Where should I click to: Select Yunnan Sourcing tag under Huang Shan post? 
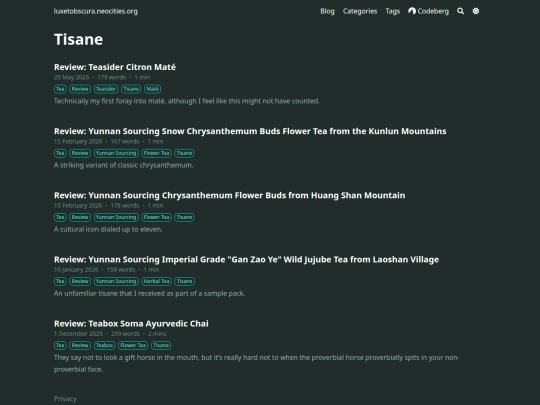[x=116, y=217]
